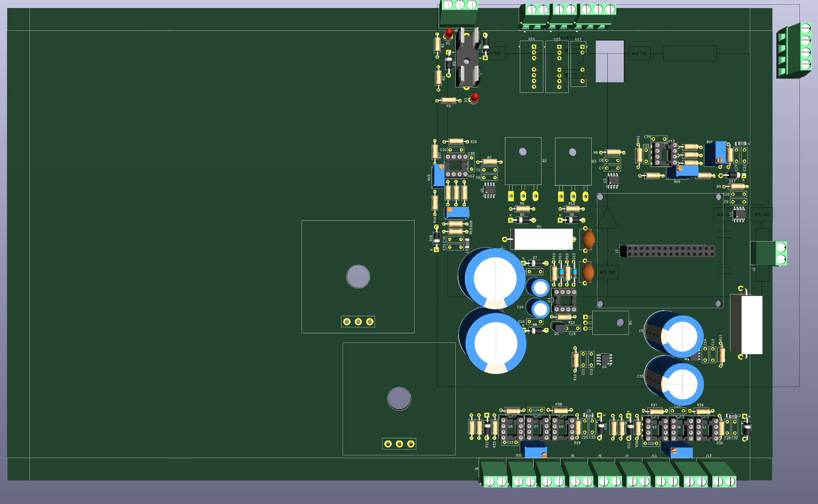Click the U14 relay footprint outline

click(x=531, y=67)
